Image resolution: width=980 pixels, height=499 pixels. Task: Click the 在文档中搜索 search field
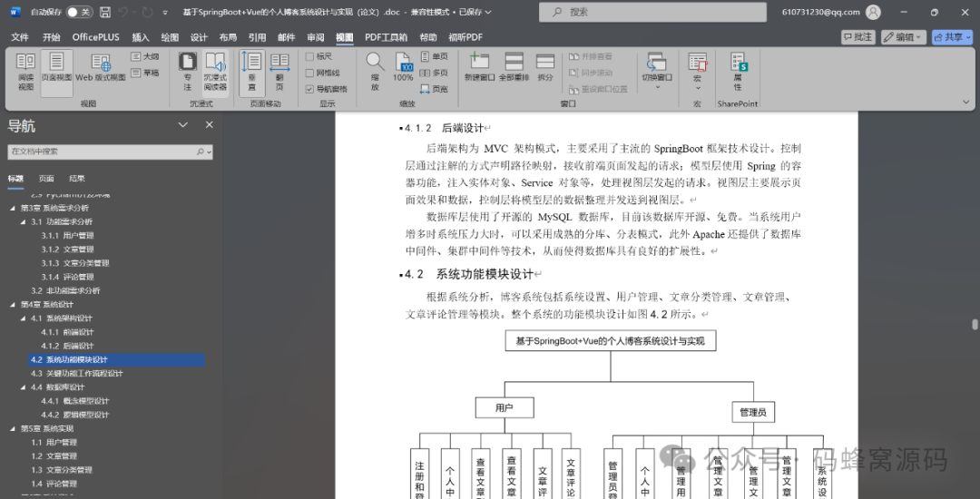(x=110, y=152)
